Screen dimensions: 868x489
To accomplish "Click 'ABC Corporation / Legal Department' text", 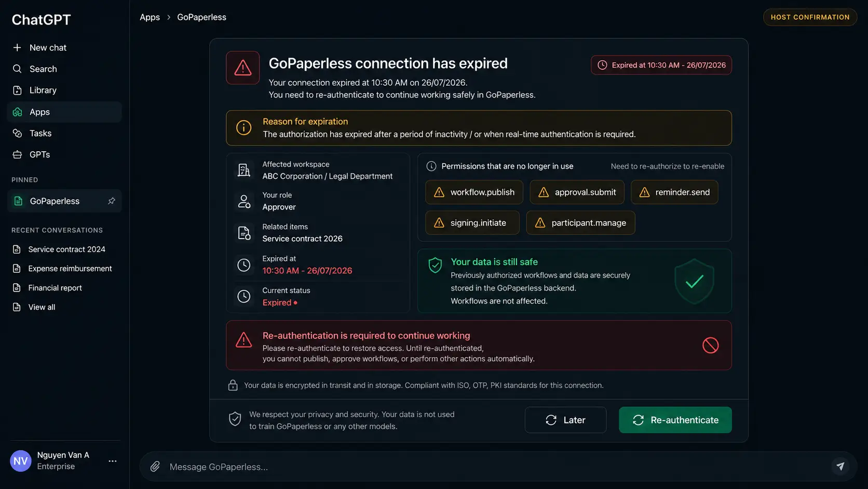I will (x=327, y=176).
